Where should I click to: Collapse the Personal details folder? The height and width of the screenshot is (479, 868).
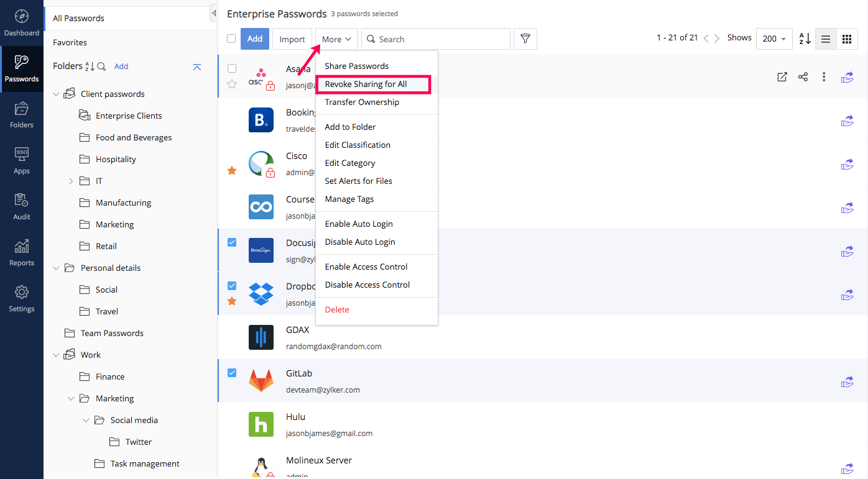(x=57, y=268)
